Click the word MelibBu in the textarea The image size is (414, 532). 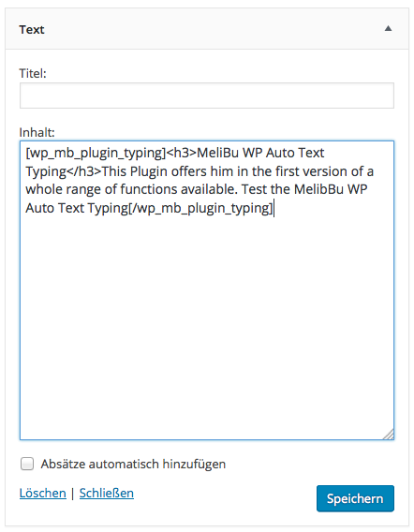[x=319, y=189]
